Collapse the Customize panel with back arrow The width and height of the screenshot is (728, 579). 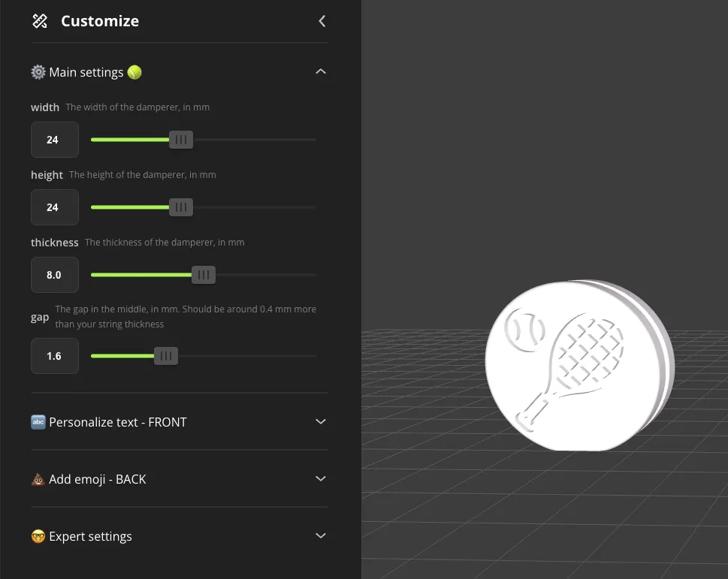coord(322,21)
